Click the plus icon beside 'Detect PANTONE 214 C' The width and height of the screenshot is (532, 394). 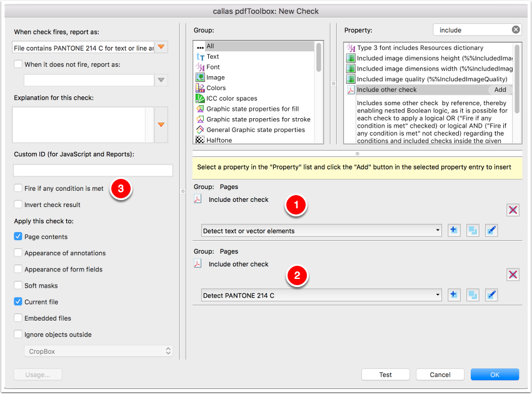point(454,295)
